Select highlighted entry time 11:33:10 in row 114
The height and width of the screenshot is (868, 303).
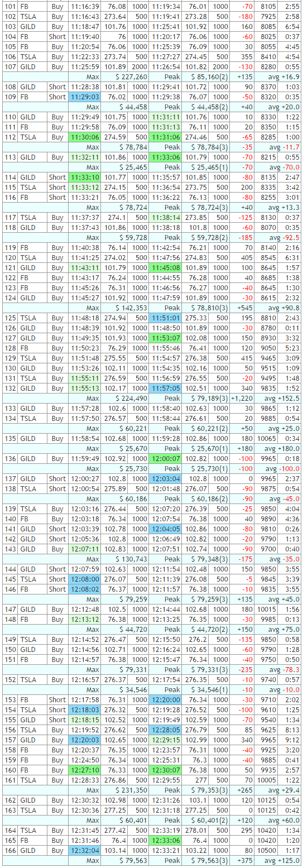[x=85, y=177]
